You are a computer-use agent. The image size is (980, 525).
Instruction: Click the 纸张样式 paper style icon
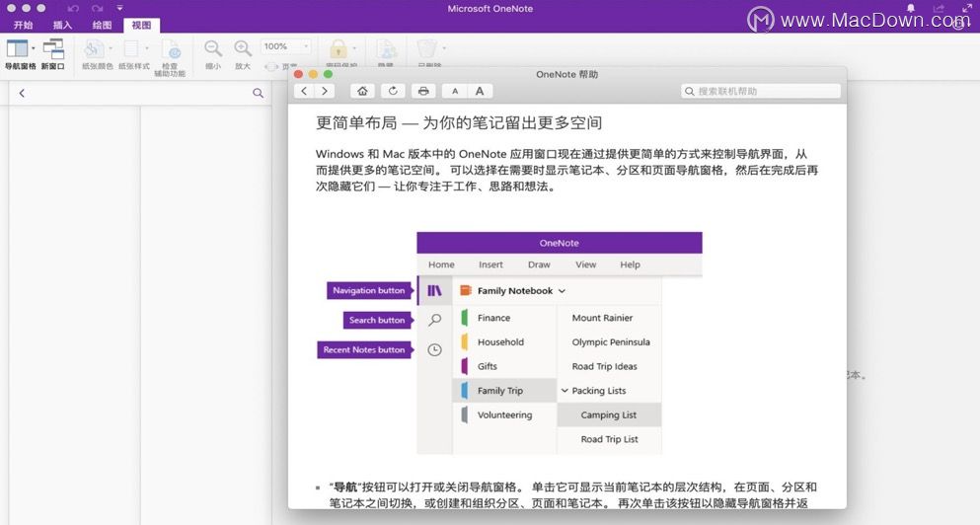click(x=132, y=48)
